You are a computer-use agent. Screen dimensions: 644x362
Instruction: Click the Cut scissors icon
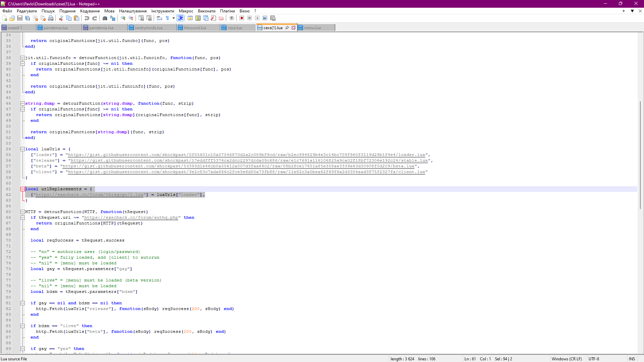point(61,18)
